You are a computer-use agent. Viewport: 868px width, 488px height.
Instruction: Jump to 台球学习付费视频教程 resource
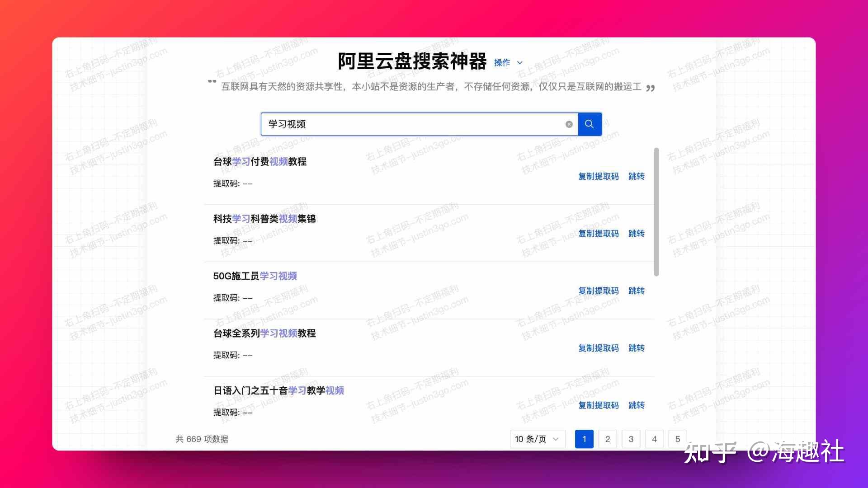coord(637,176)
